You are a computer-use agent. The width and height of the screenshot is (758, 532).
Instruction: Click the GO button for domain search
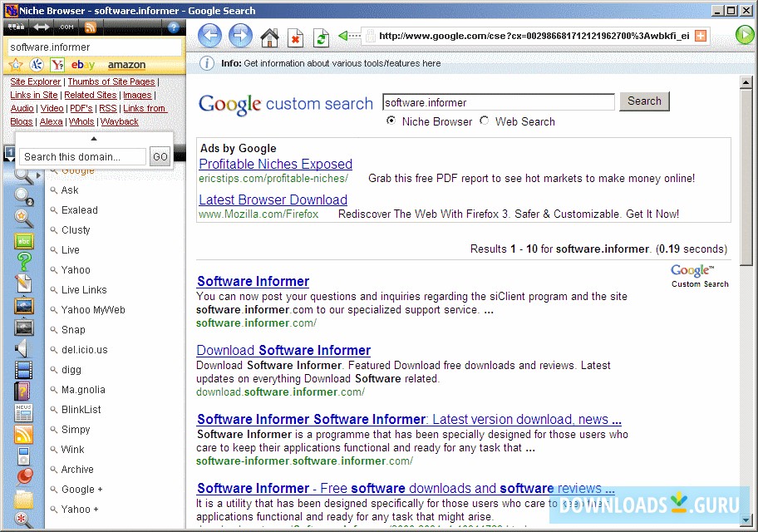[160, 157]
